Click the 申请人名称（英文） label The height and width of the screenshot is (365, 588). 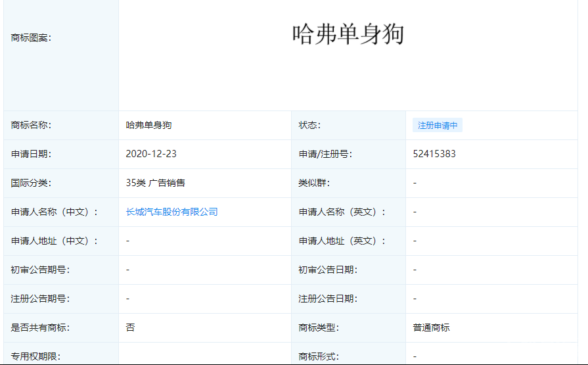342,212
